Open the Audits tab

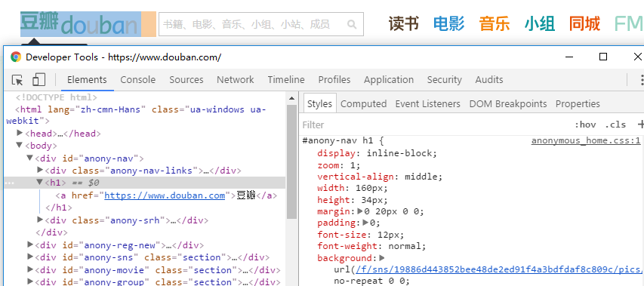click(489, 79)
